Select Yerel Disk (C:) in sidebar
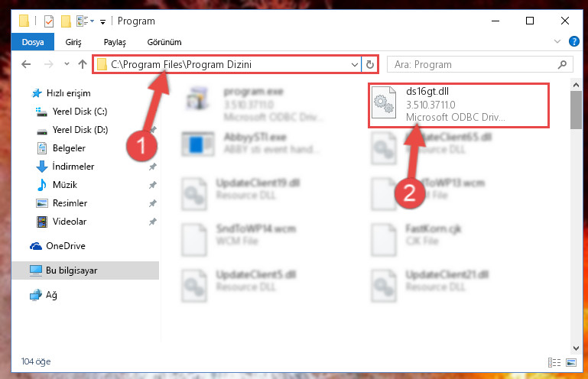 pyautogui.click(x=80, y=112)
